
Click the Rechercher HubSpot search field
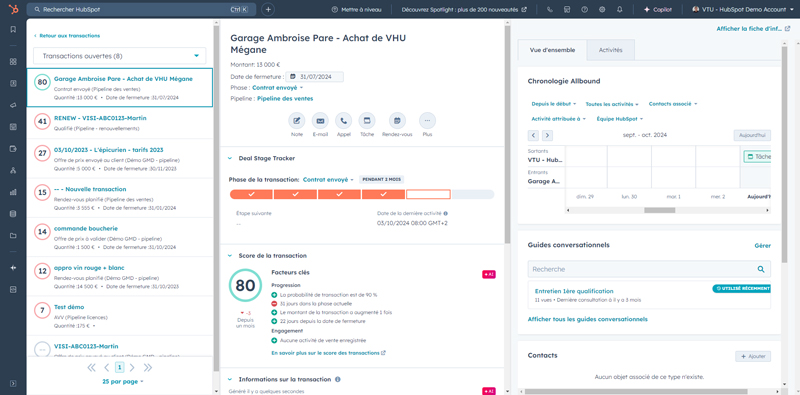coord(141,9)
